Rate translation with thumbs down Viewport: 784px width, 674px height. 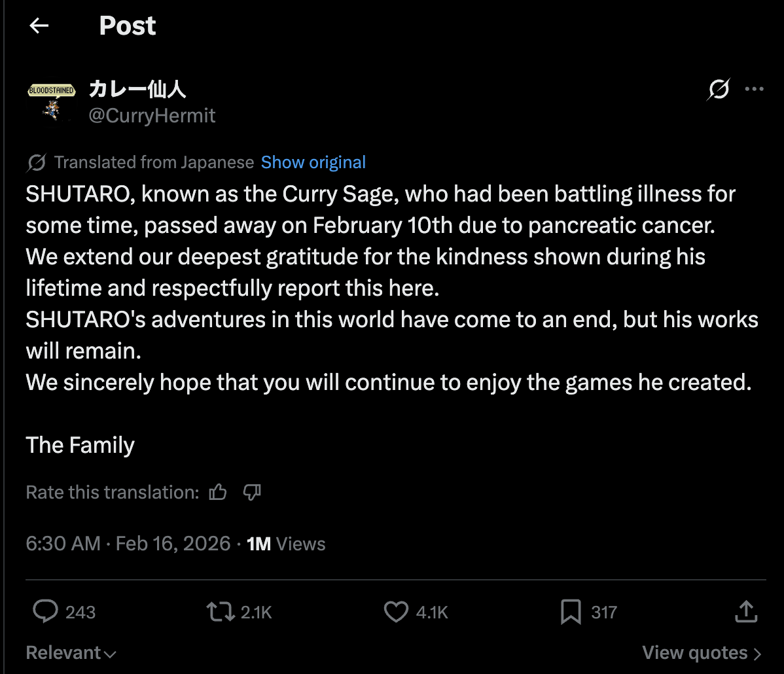[252, 492]
